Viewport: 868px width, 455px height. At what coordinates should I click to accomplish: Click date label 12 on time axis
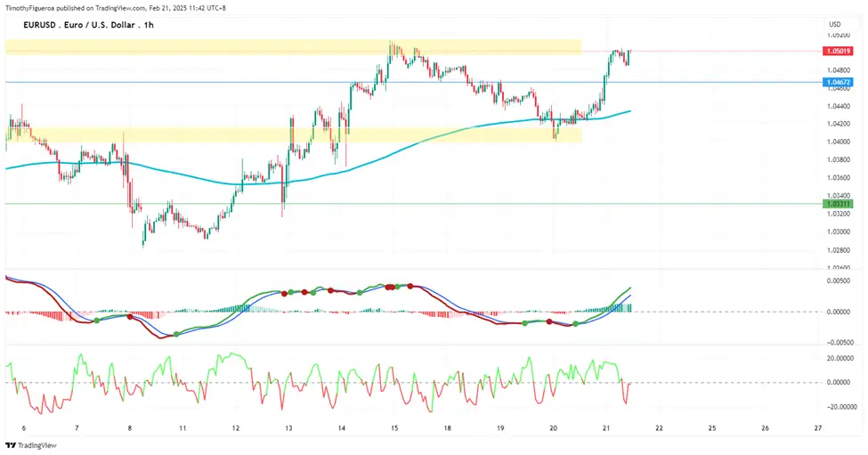(236, 428)
